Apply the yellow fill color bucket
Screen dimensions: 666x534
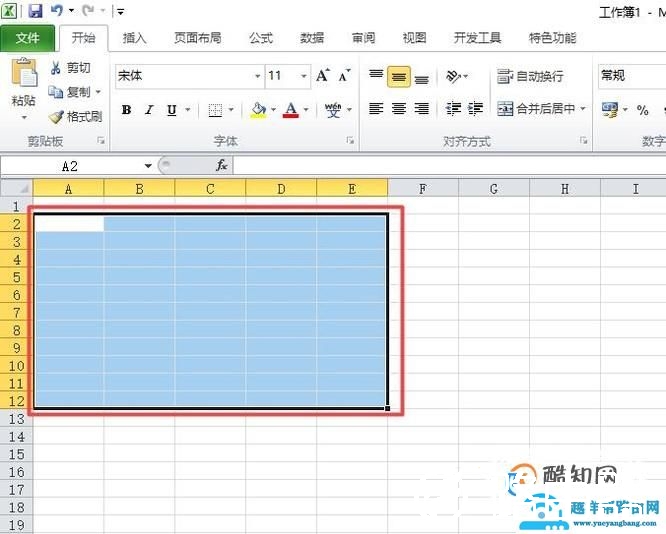(258, 110)
